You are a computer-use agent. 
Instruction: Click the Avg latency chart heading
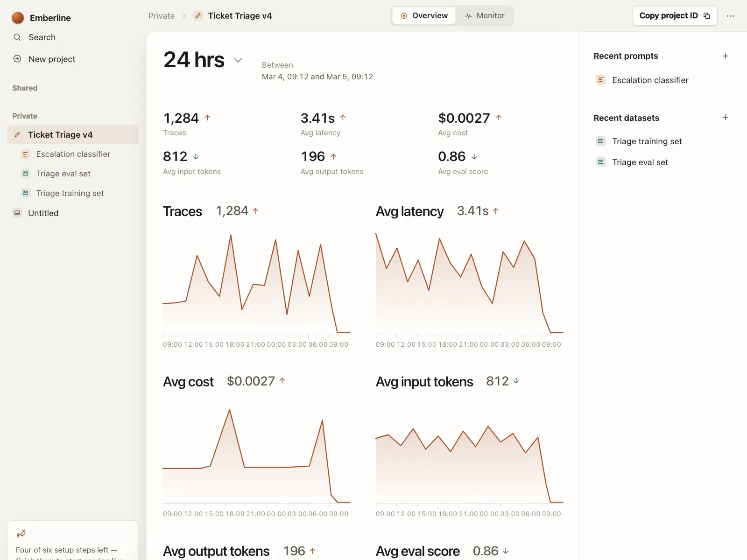coord(409,211)
